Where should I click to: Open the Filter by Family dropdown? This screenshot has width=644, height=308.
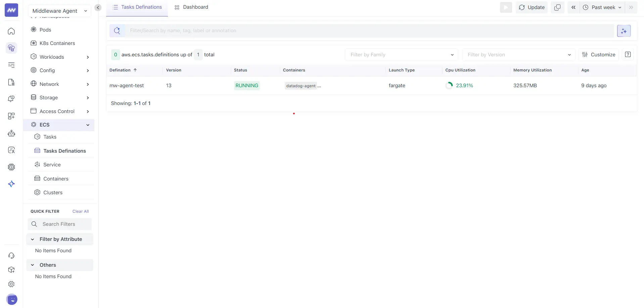pos(401,54)
